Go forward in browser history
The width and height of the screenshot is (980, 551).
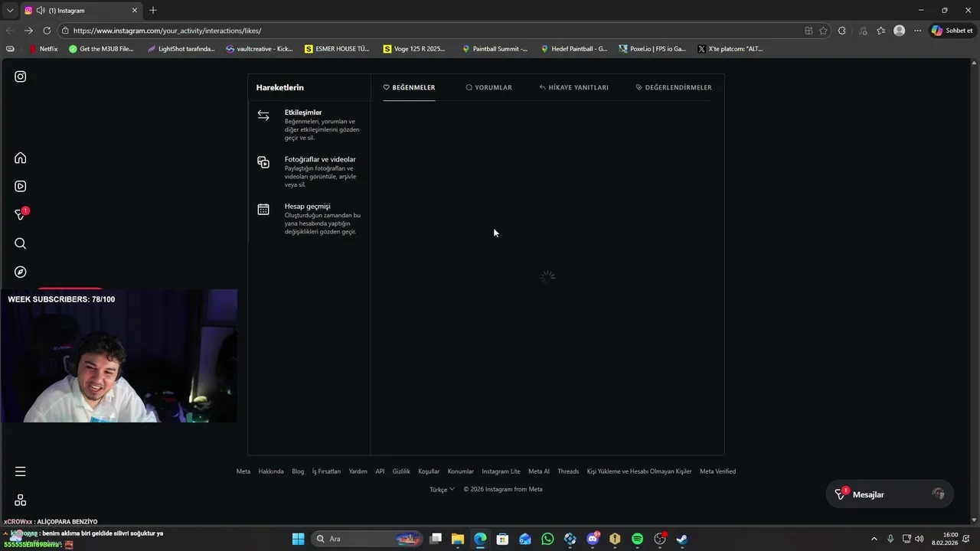tap(28, 31)
